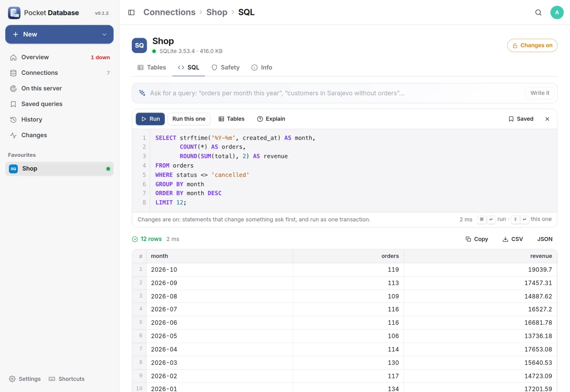Go to Overview in the sidebar
570x392 pixels.
[59, 57]
